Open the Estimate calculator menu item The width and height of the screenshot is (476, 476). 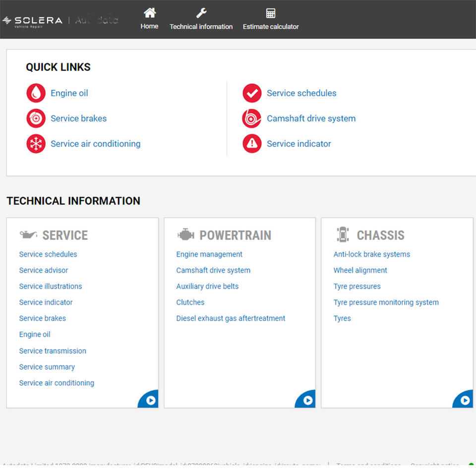click(x=270, y=26)
